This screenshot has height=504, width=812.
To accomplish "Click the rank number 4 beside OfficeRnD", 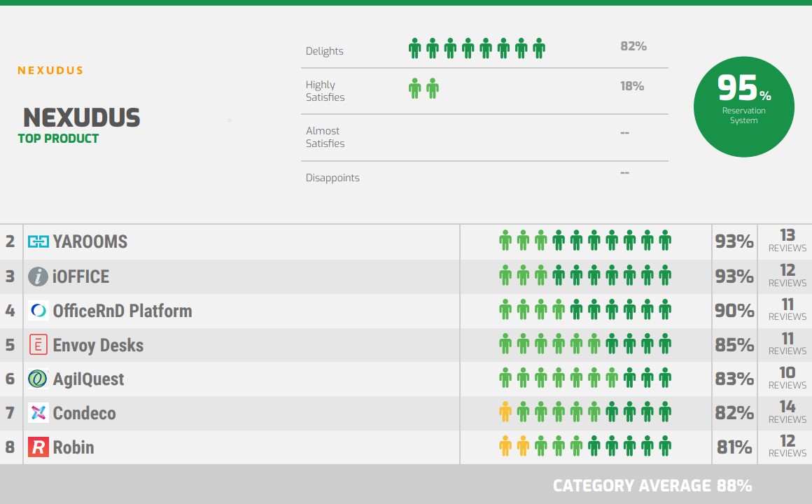I will (x=10, y=311).
